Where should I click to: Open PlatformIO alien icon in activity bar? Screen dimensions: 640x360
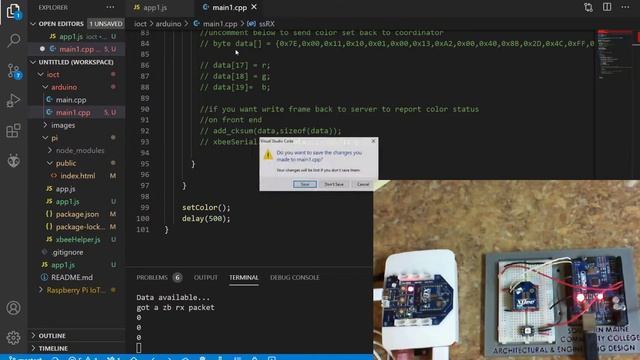[13, 161]
